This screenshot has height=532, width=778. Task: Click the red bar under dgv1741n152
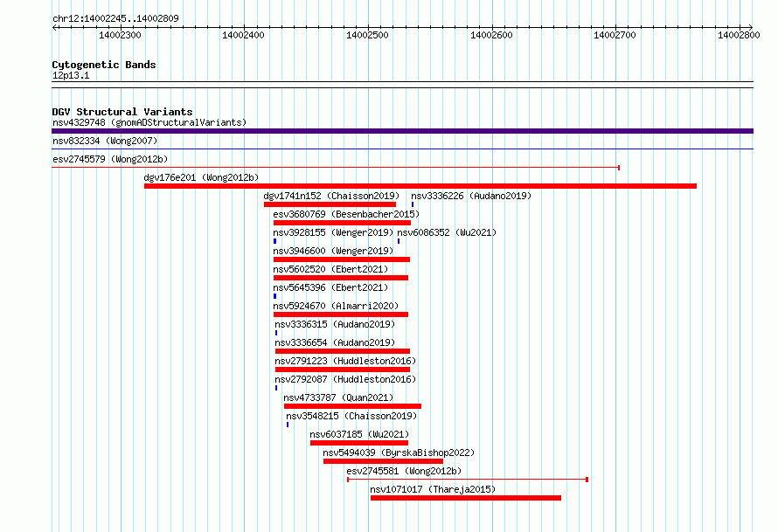330,204
